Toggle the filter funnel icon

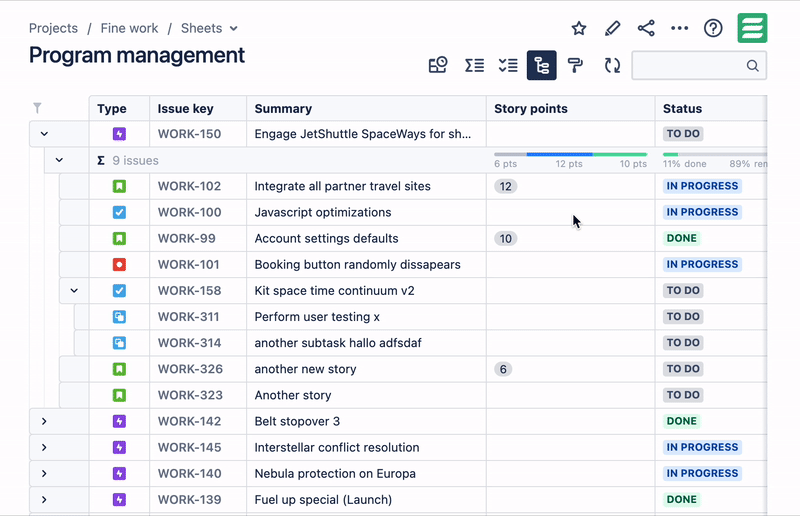[x=37, y=108]
